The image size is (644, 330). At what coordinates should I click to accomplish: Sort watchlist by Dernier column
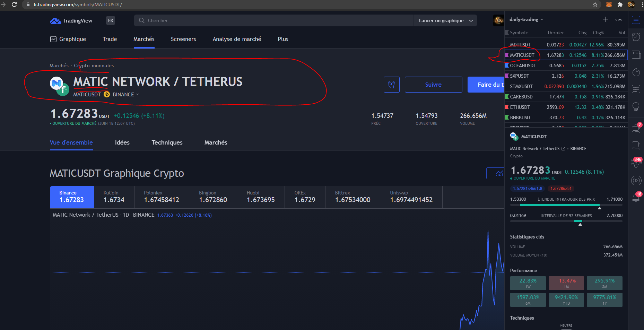(556, 33)
